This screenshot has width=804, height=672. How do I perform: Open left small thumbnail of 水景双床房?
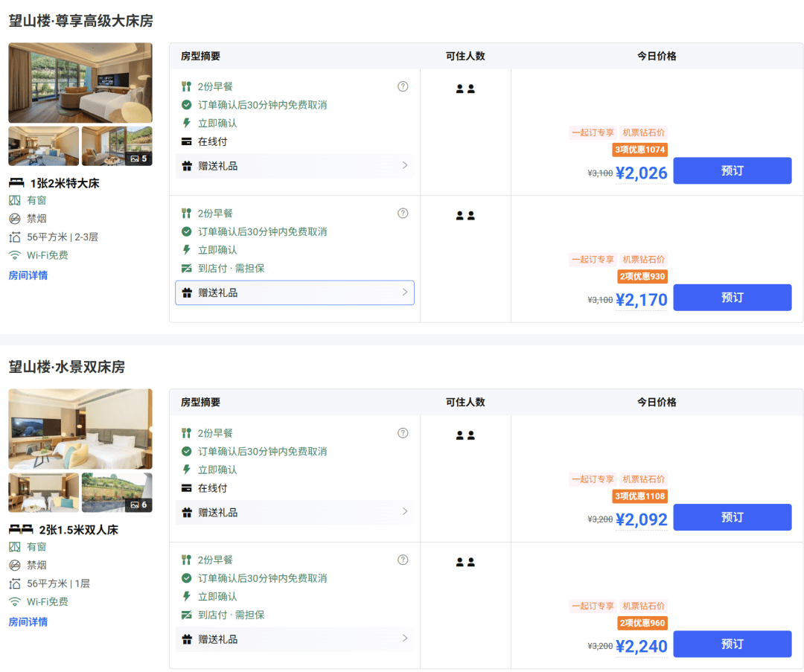(x=44, y=493)
